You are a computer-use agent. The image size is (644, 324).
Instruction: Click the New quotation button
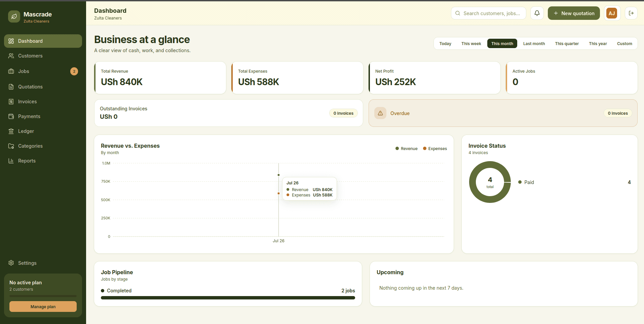point(574,13)
